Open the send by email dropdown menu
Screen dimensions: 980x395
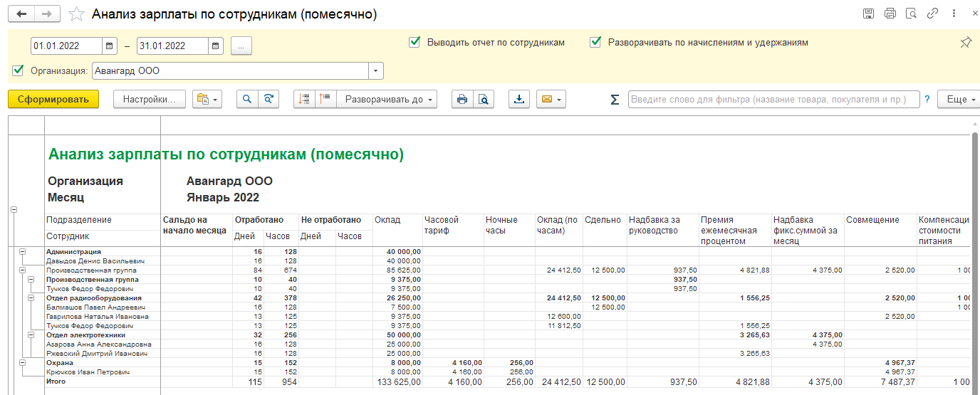click(552, 100)
